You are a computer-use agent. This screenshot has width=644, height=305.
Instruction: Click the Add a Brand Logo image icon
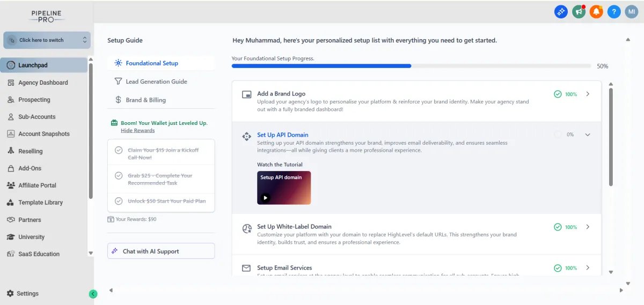247,94
